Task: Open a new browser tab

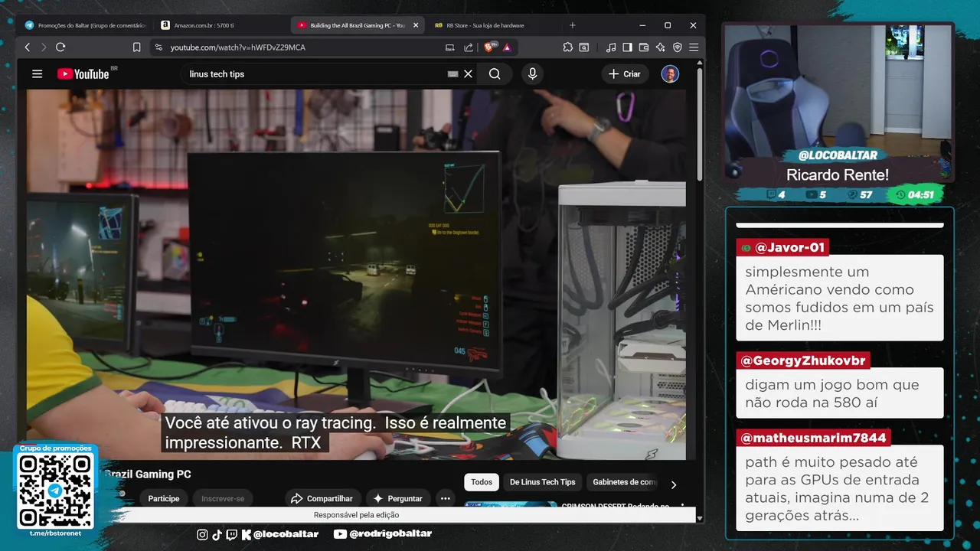Action: [572, 25]
